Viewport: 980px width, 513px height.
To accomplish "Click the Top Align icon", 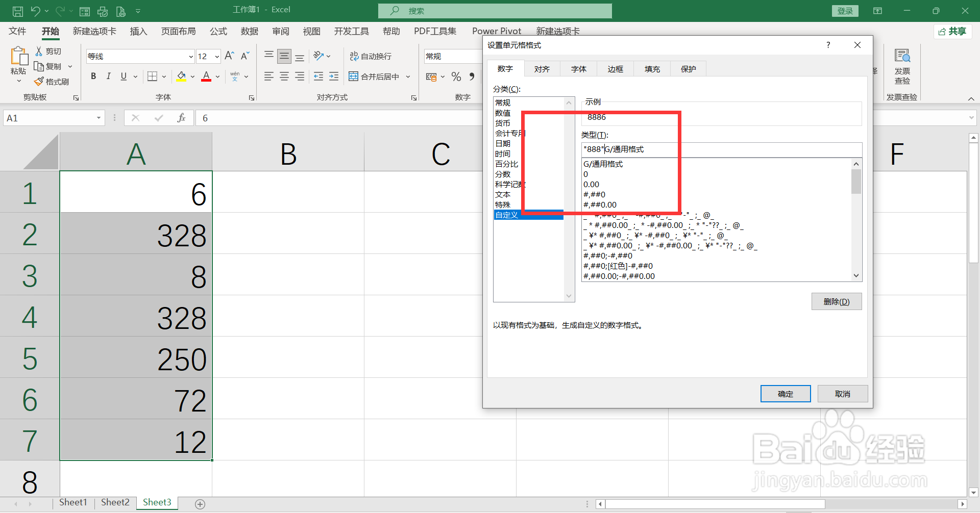I will [x=269, y=56].
